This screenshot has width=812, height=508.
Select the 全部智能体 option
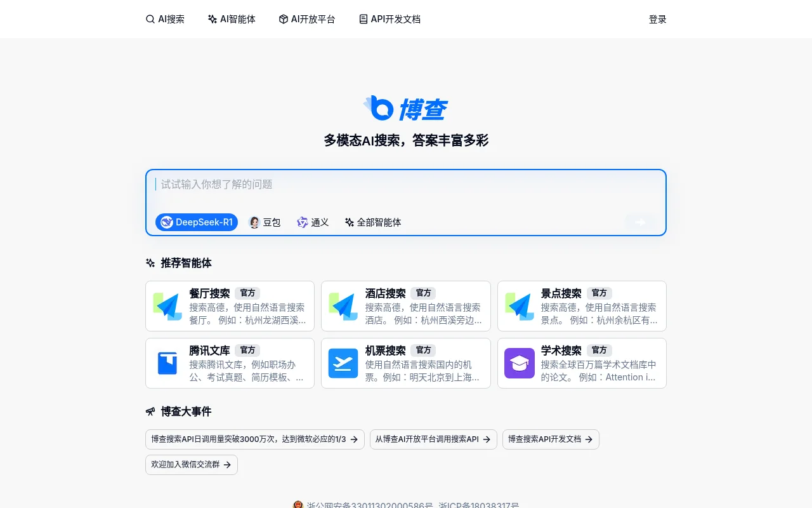(372, 222)
